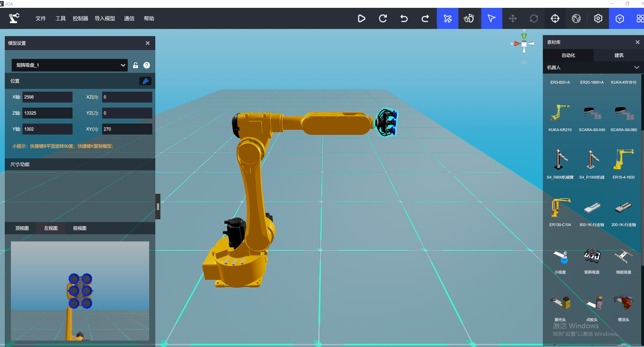This screenshot has width=644, height=347.
Task: Open the 文件 menu
Action: click(41, 18)
